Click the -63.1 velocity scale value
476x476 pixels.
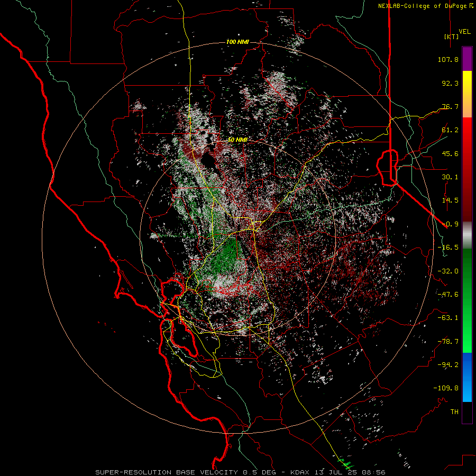pyautogui.click(x=448, y=318)
